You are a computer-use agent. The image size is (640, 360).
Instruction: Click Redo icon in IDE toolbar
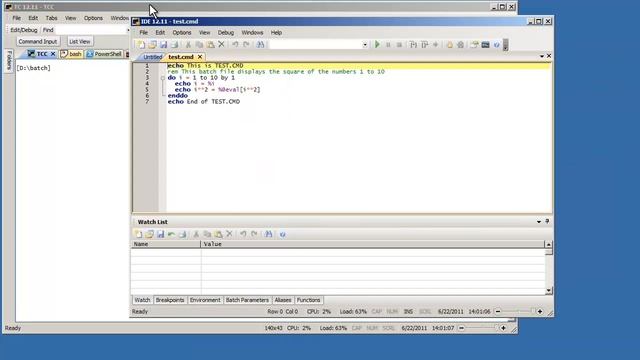246,44
